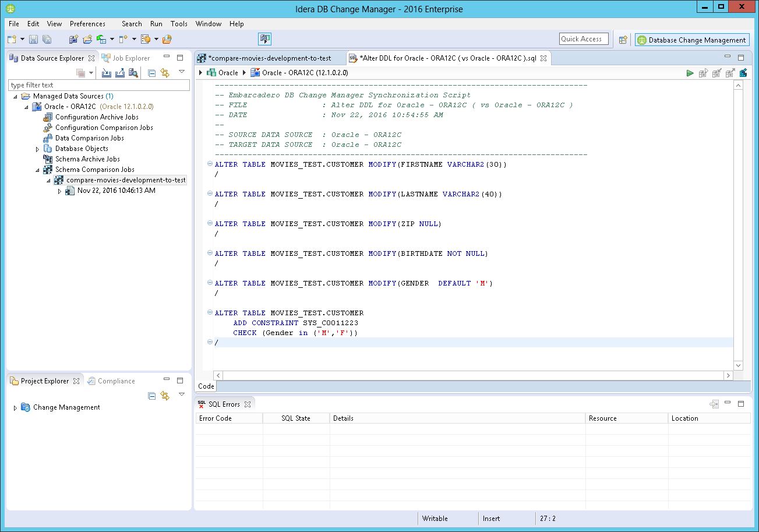759x532 pixels.
Task: Click the export data source icon
Action: (120, 73)
